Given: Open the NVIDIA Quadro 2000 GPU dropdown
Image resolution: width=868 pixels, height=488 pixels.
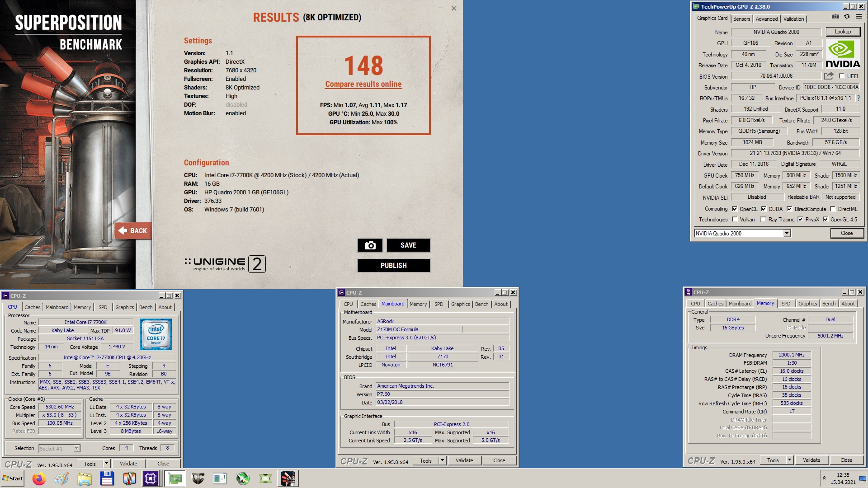Looking at the screenshot, I should click(x=787, y=233).
